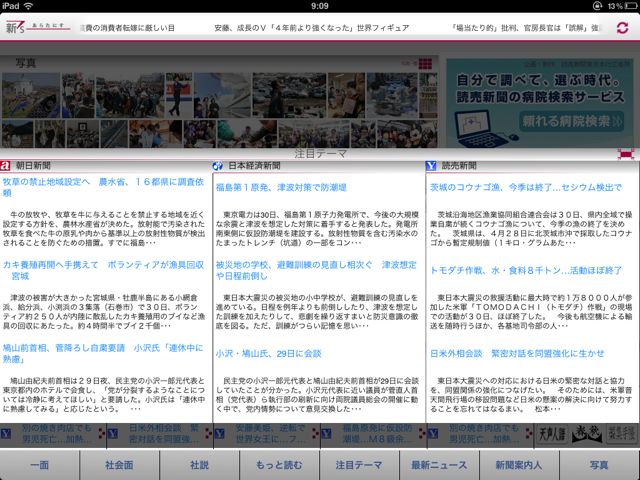Switch to 一面 tab
640x480 pixels.
click(40, 464)
